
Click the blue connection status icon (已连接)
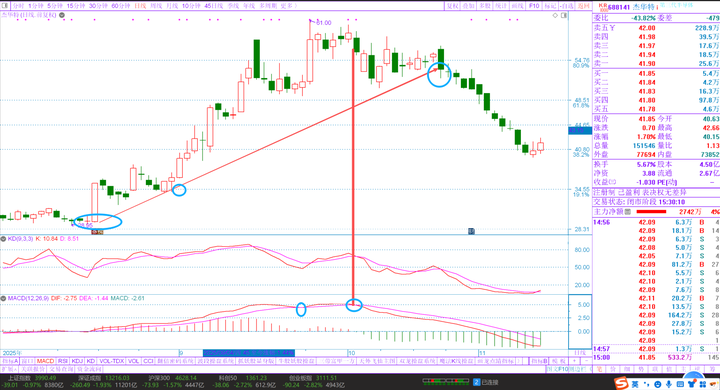click(x=477, y=382)
